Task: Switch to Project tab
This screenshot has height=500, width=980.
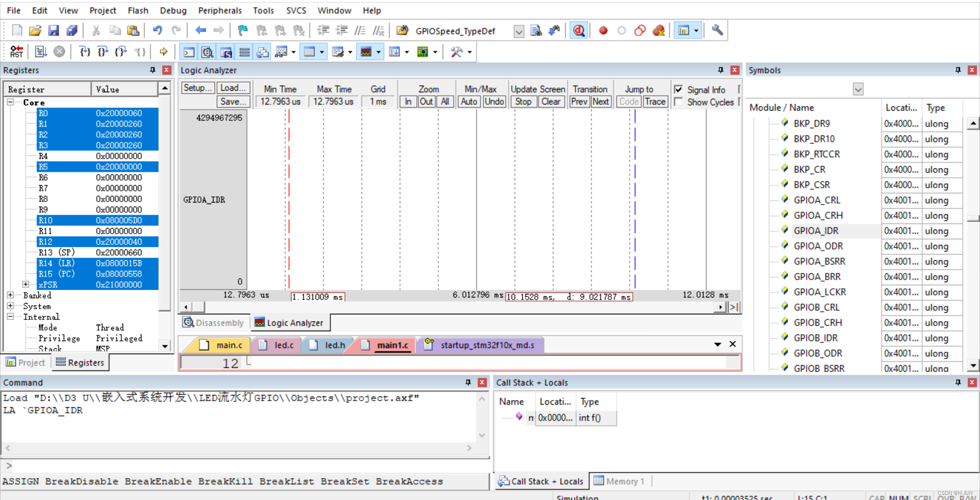Action: pyautogui.click(x=26, y=363)
